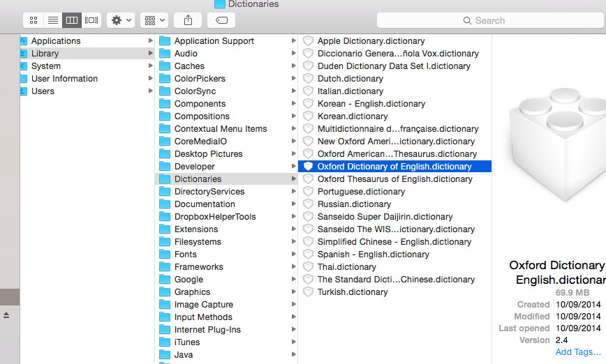Click the Google folder icon
Image resolution: width=606 pixels, height=364 pixels.
coord(165,279)
